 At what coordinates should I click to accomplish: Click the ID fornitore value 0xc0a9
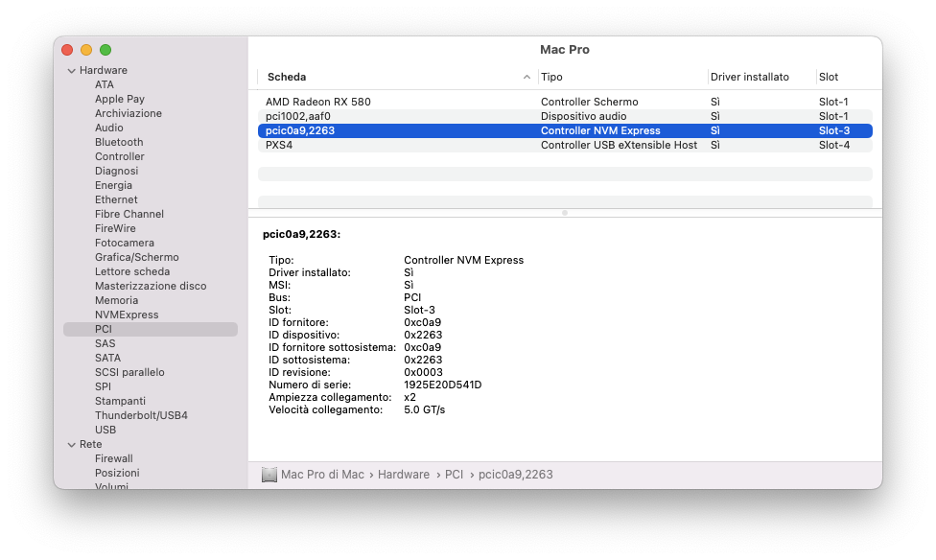[423, 322]
